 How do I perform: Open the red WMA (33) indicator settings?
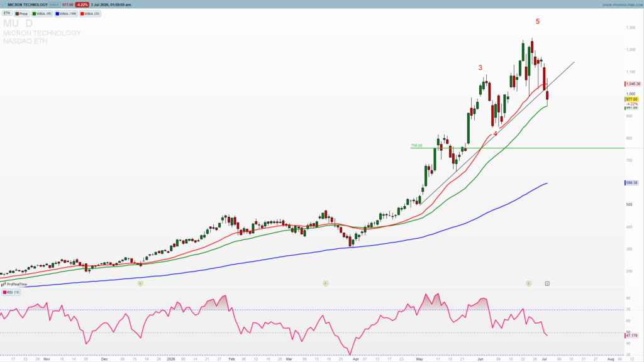tap(91, 14)
